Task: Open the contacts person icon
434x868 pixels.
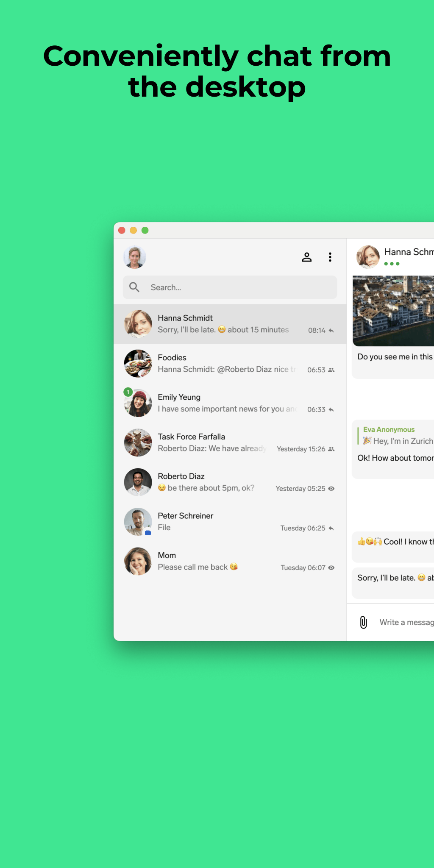Action: [306, 257]
